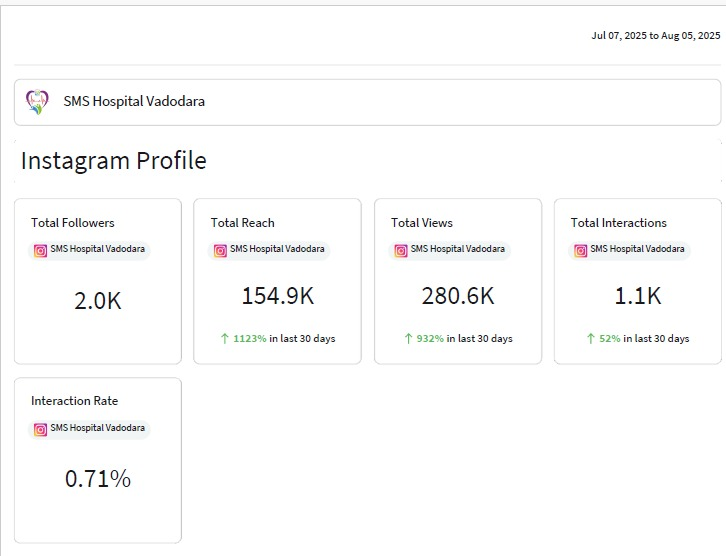Select the date range Jul 07 to Aug 05

656,36
